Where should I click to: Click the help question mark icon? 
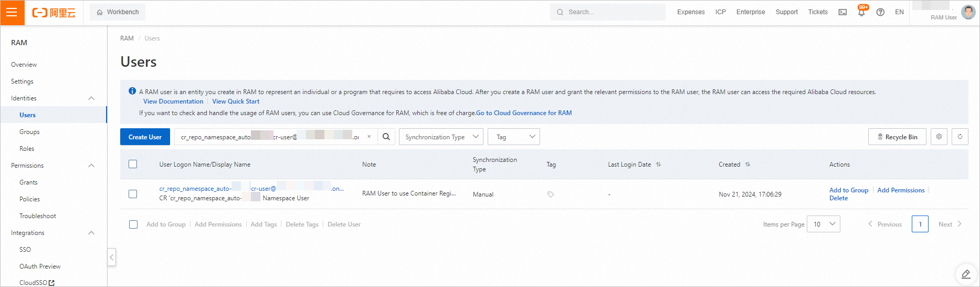pyautogui.click(x=880, y=12)
